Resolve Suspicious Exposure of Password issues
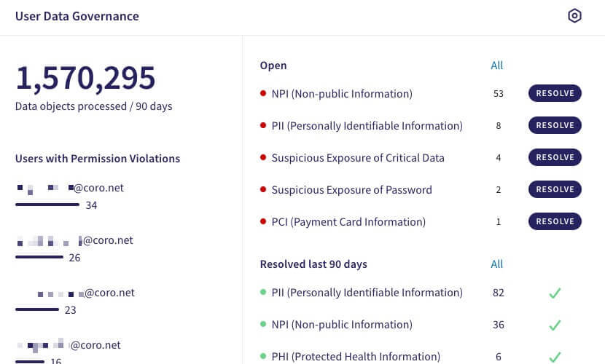605x364 pixels. pos(555,189)
